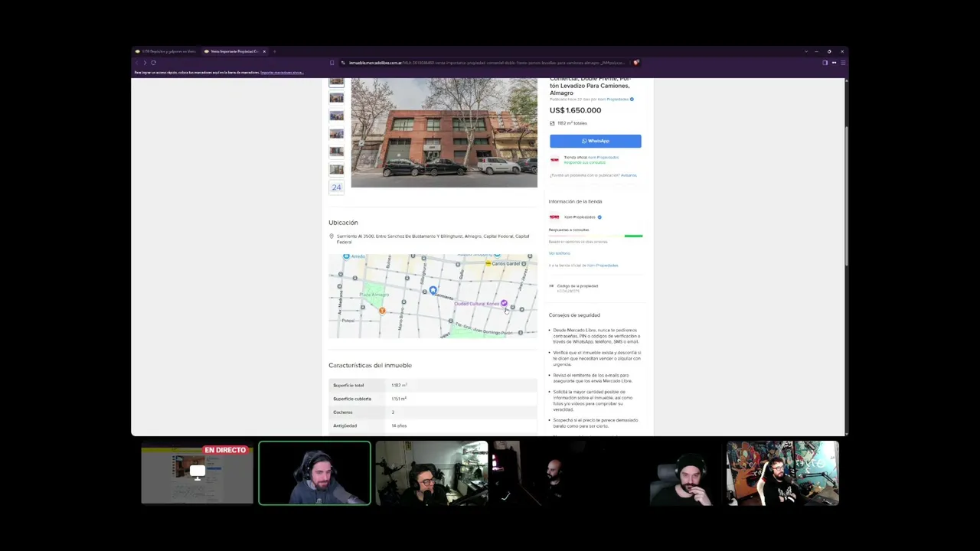
Task: Open the main building photo
Action: pyautogui.click(x=444, y=132)
